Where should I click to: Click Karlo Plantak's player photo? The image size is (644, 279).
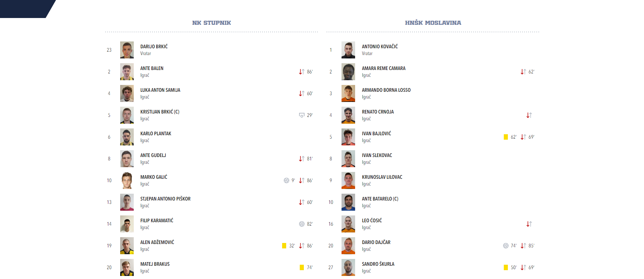pyautogui.click(x=127, y=137)
